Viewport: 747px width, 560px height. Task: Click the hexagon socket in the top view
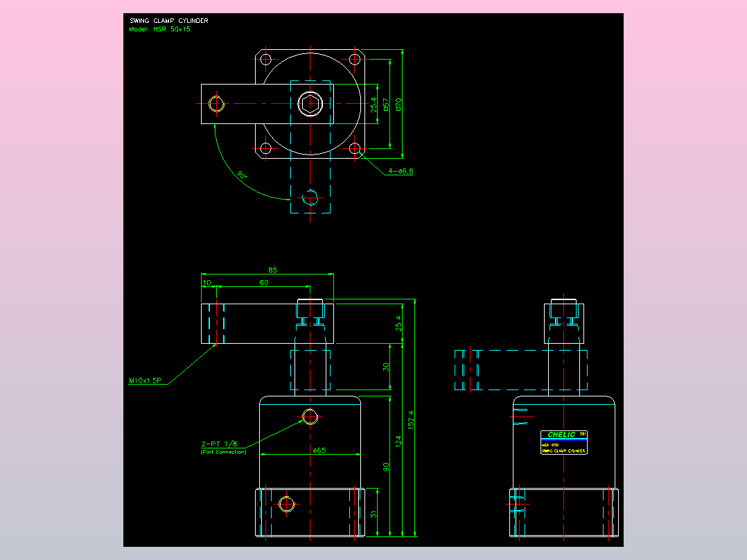[310, 104]
